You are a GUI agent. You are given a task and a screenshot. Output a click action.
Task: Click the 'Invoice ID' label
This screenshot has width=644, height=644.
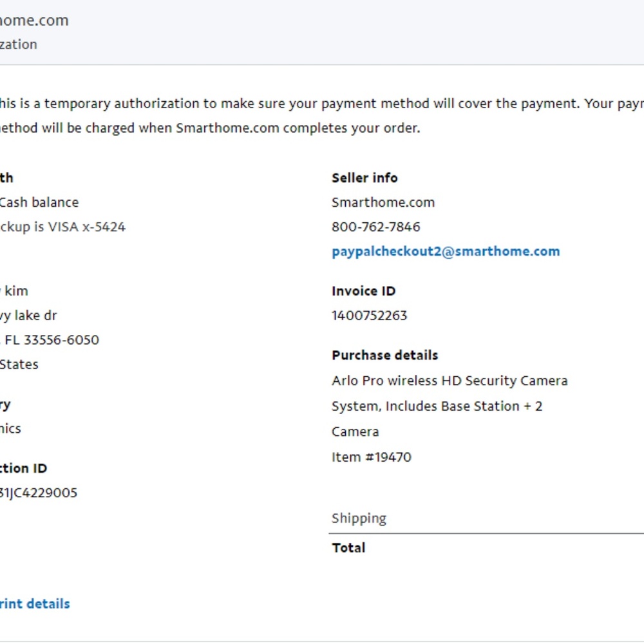tap(363, 291)
